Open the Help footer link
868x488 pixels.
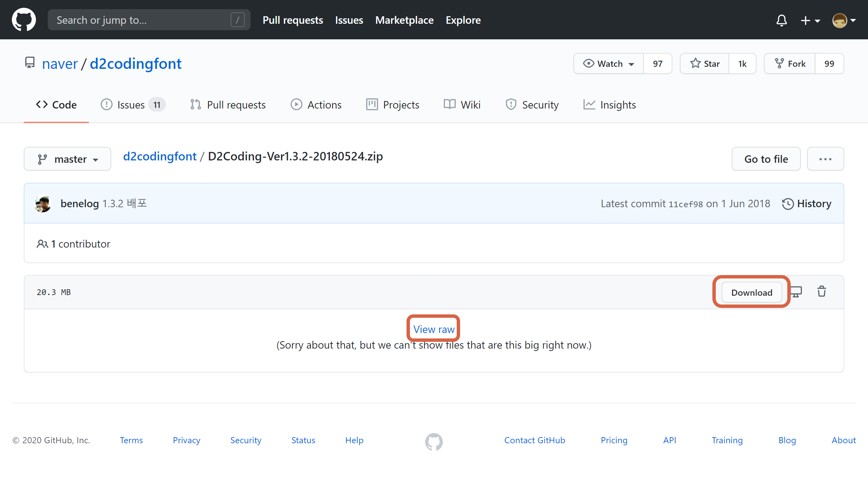tap(354, 440)
